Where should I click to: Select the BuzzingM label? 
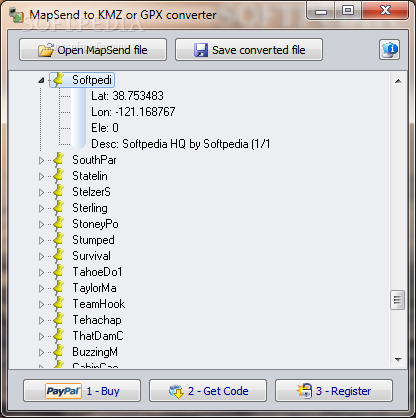95,352
